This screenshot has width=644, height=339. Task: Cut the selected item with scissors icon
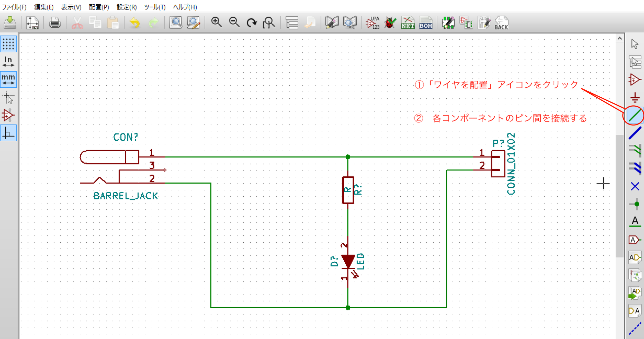[77, 23]
